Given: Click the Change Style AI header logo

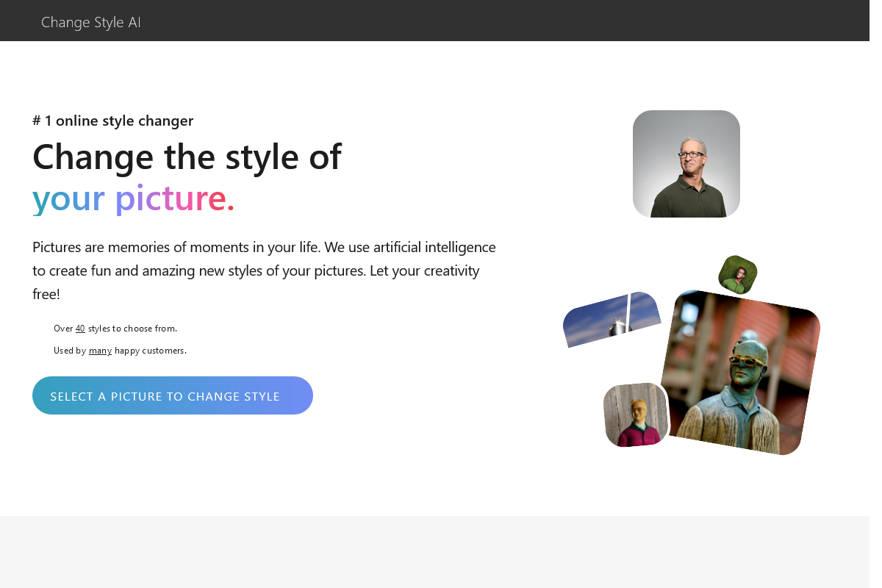Looking at the screenshot, I should [x=90, y=22].
